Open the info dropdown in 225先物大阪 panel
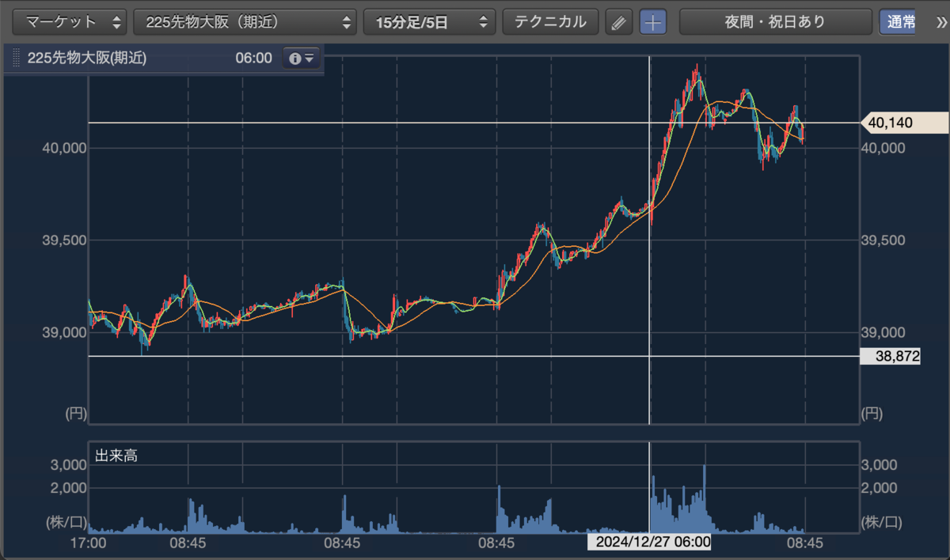The image size is (950, 560). pyautogui.click(x=302, y=59)
